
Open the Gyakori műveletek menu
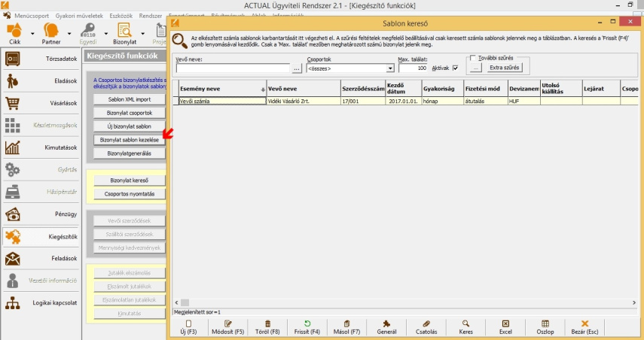77,15
